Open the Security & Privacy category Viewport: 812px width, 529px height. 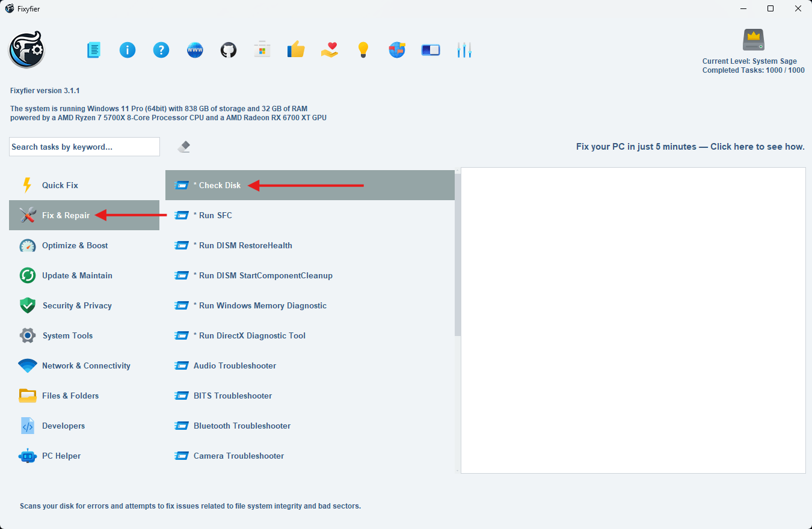(x=84, y=305)
